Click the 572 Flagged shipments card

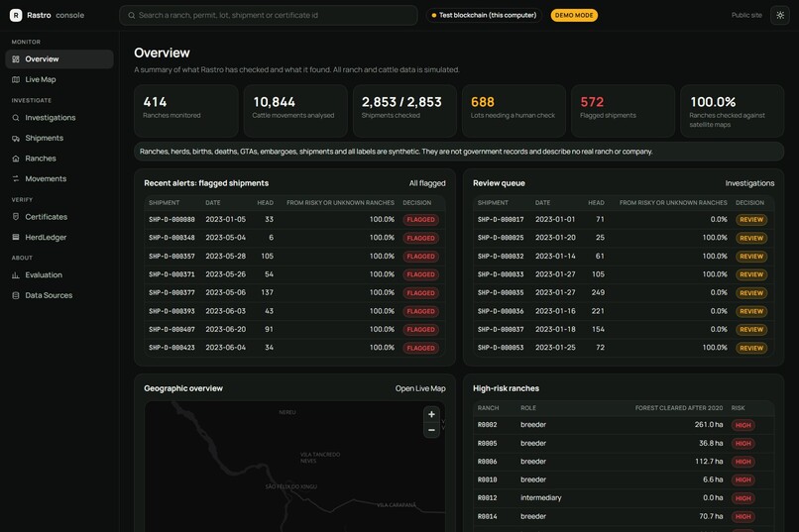pyautogui.click(x=623, y=111)
